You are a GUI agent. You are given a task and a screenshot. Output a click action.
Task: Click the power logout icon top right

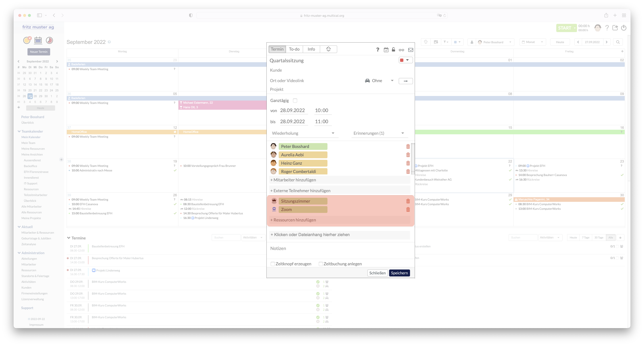point(624,28)
